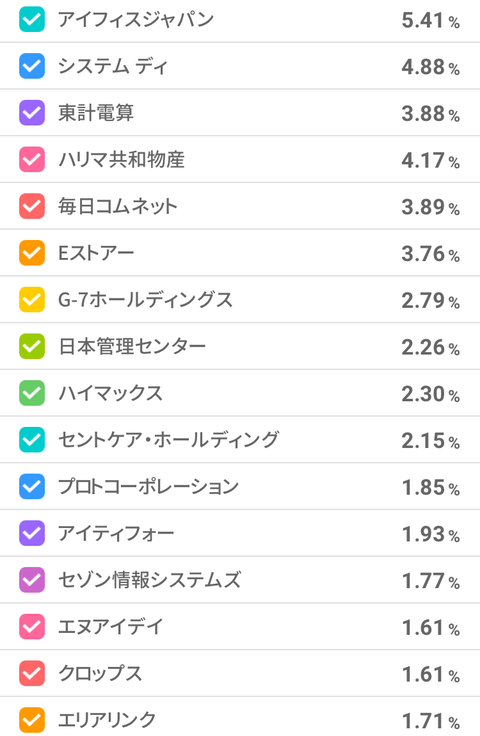Viewport: 480px width, 736px height.
Task: Toggle the エヌアイデイ checkbox
Action: pos(32,627)
